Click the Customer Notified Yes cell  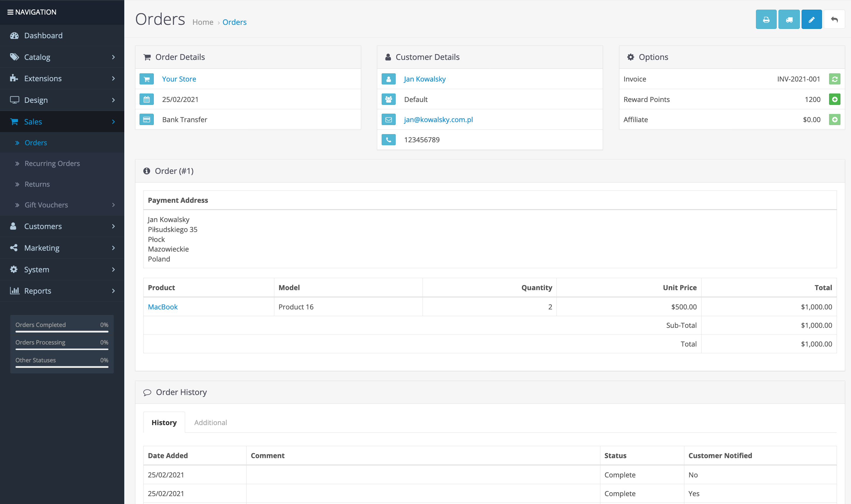click(760, 493)
